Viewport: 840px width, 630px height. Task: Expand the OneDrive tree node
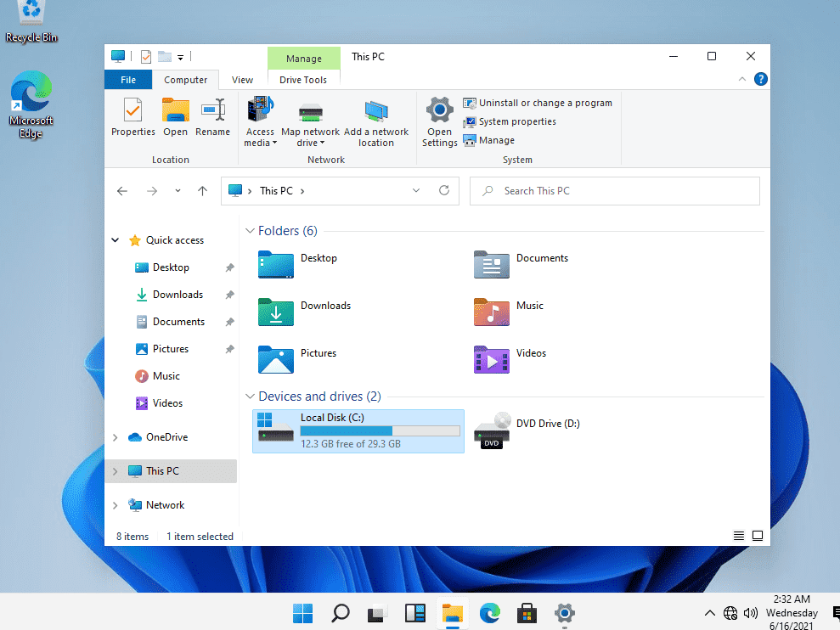(x=116, y=437)
